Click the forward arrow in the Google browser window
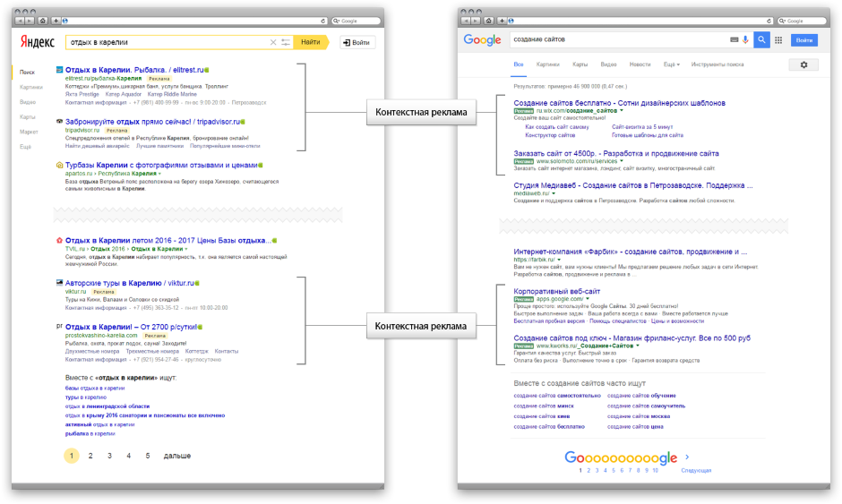 point(476,21)
